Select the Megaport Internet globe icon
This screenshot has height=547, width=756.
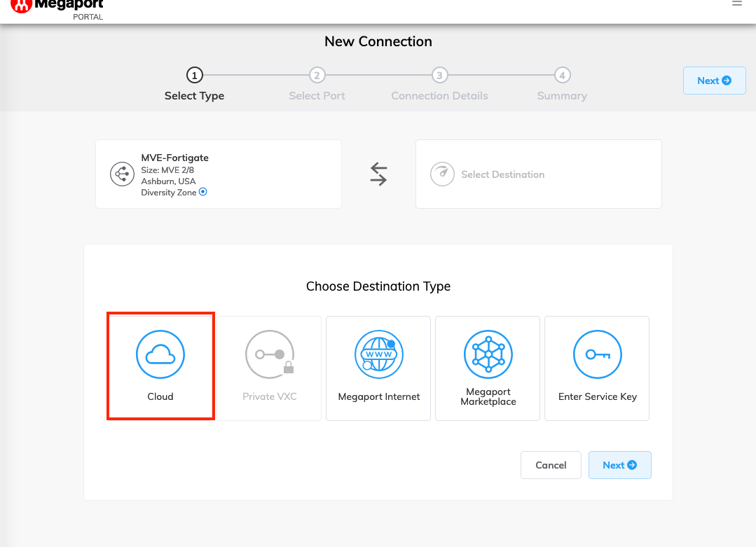379,354
